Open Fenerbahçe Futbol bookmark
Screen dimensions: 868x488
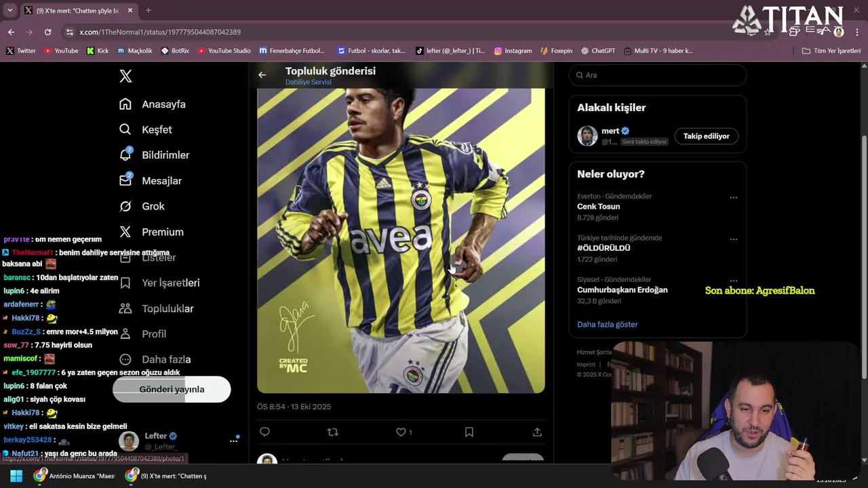click(292, 51)
